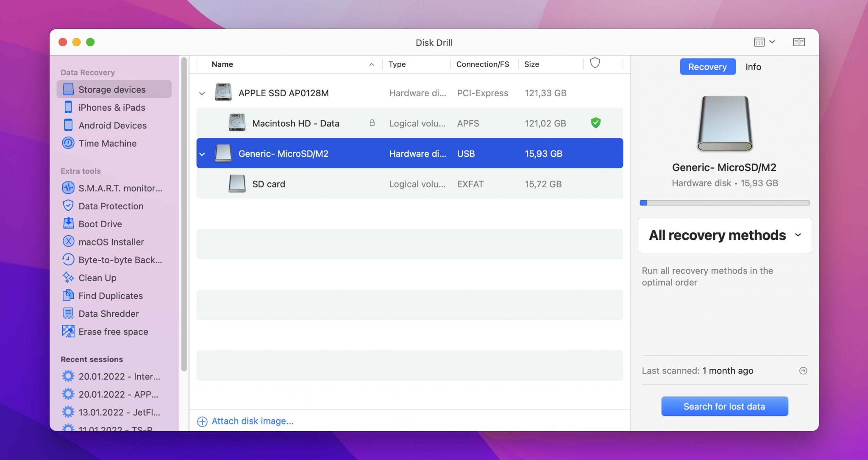This screenshot has height=460, width=868.
Task: Click the view mode grid icon in title bar
Action: [759, 42]
